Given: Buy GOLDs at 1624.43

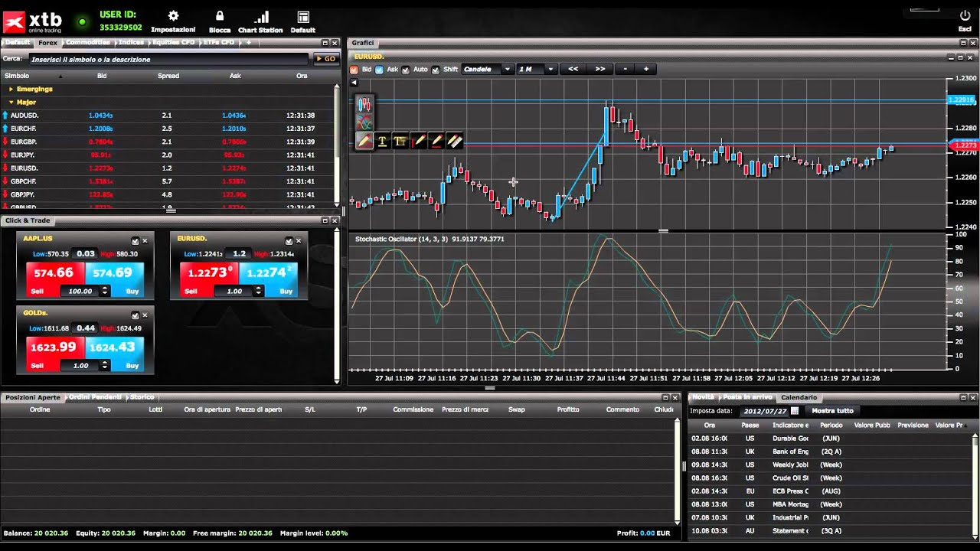Looking at the screenshot, I should click(113, 354).
